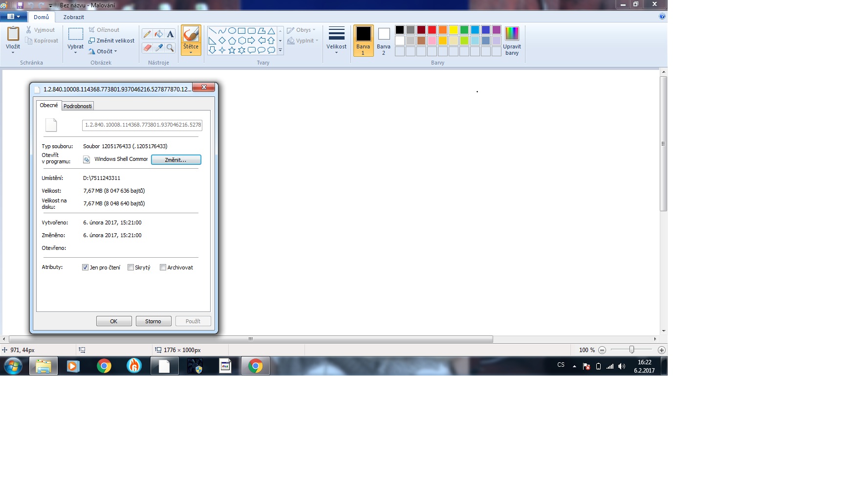The image size is (868, 489).
Task: Switch to the Zobrazit ribbon tab
Action: pos(74,17)
